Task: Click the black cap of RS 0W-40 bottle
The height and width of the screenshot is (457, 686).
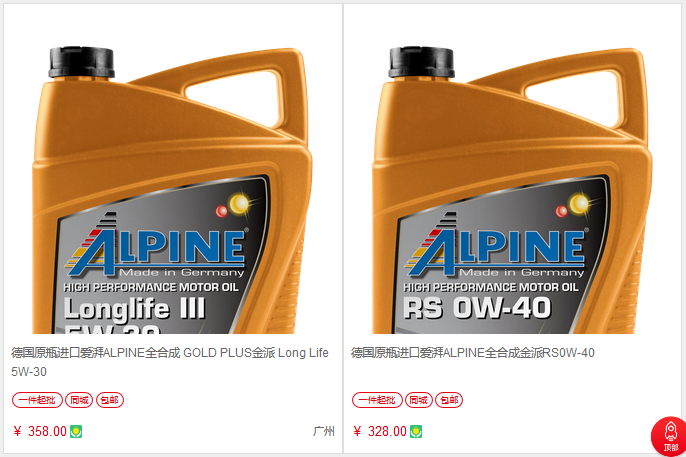Action: tap(421, 63)
